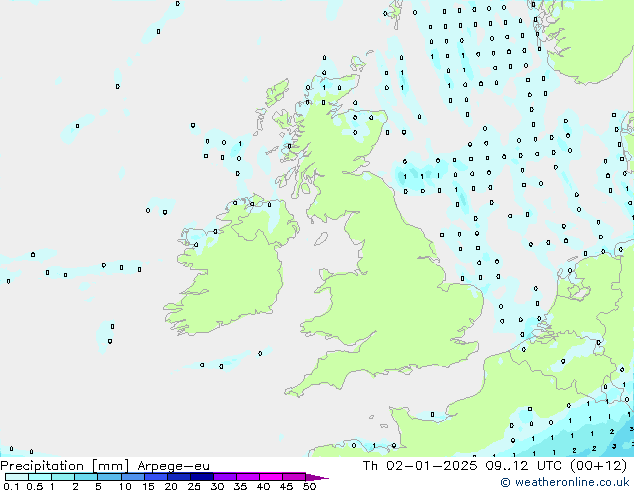Click the '20' legend scale label

(x=171, y=486)
